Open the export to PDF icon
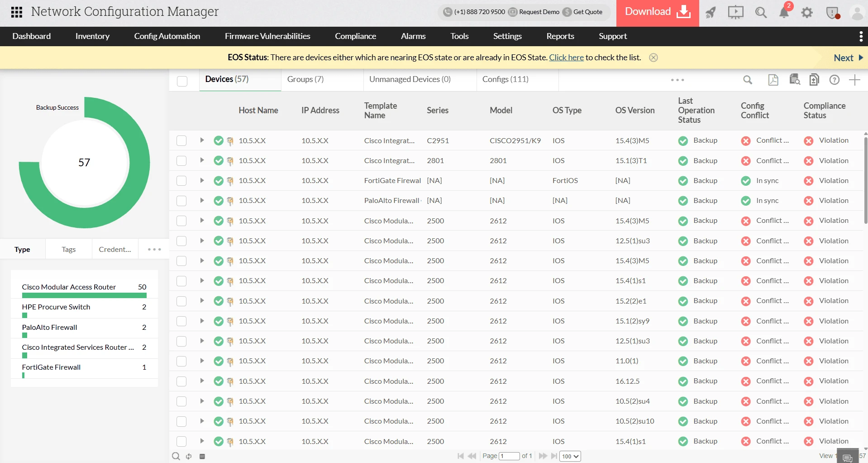Image resolution: width=868 pixels, height=463 pixels. click(x=773, y=80)
